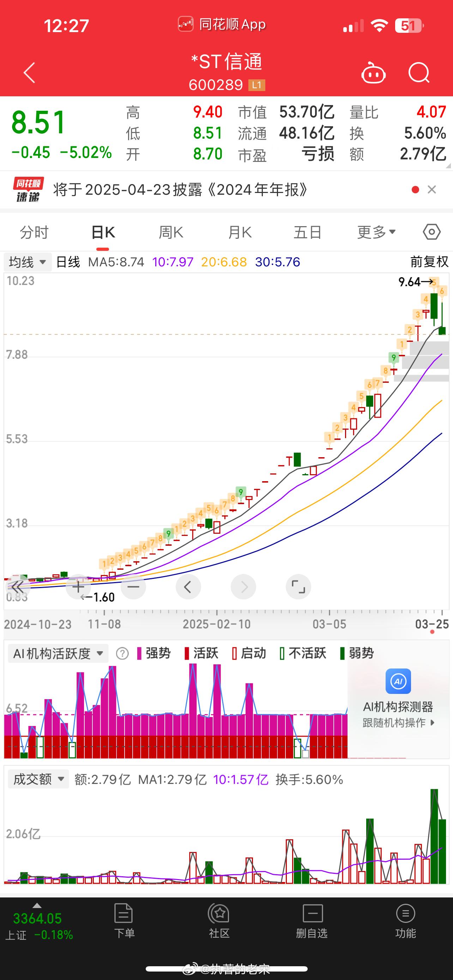Tap the MA5:8.74 value

tap(116, 262)
